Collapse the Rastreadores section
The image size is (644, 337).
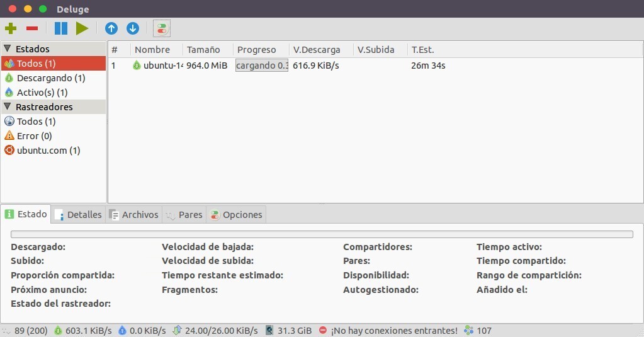pyautogui.click(x=8, y=106)
